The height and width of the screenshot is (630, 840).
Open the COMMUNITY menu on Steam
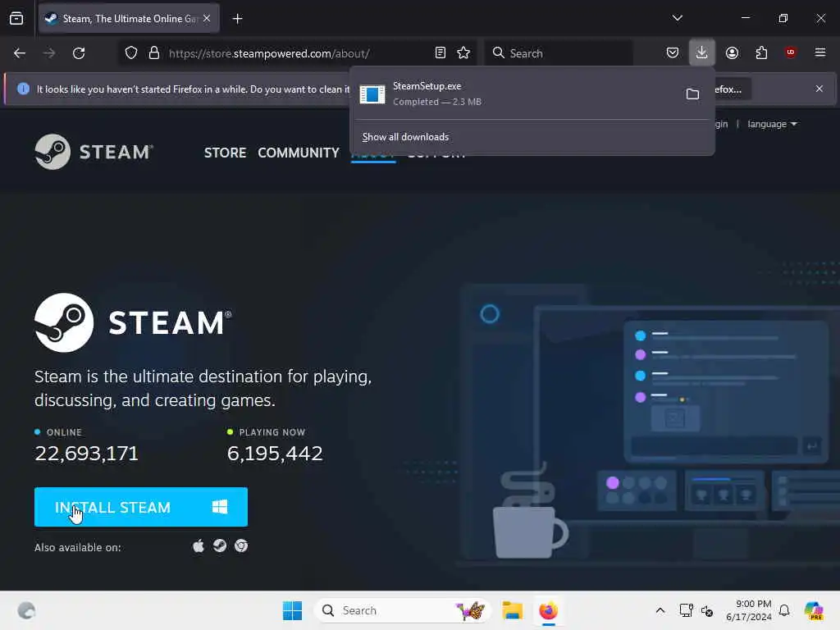coord(299,153)
